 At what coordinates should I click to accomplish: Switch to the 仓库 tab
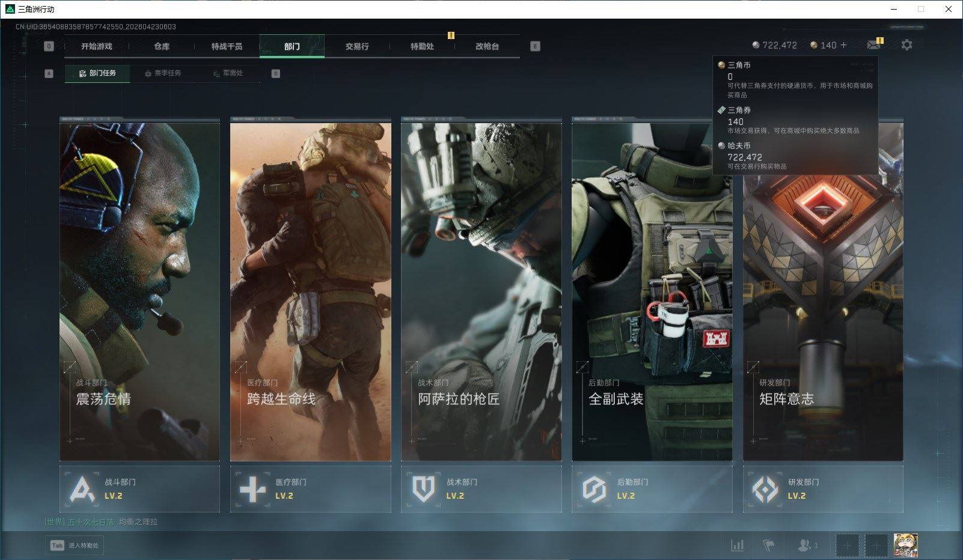point(162,46)
